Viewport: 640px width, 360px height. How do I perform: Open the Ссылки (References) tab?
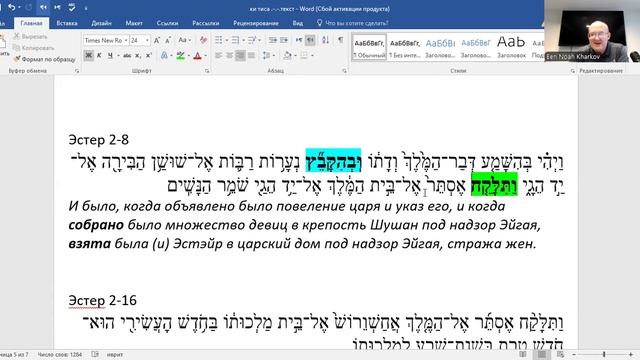(167, 23)
